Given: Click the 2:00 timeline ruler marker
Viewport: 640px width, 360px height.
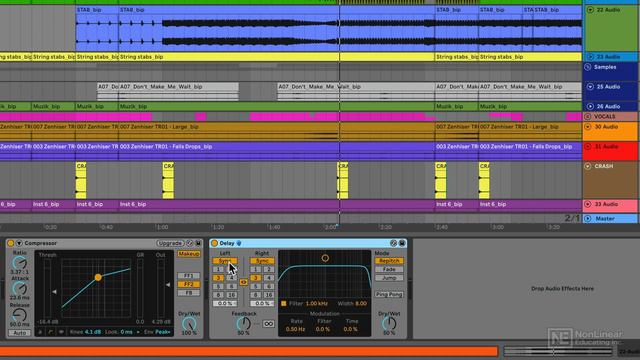Looking at the screenshot, I should [x=330, y=227].
